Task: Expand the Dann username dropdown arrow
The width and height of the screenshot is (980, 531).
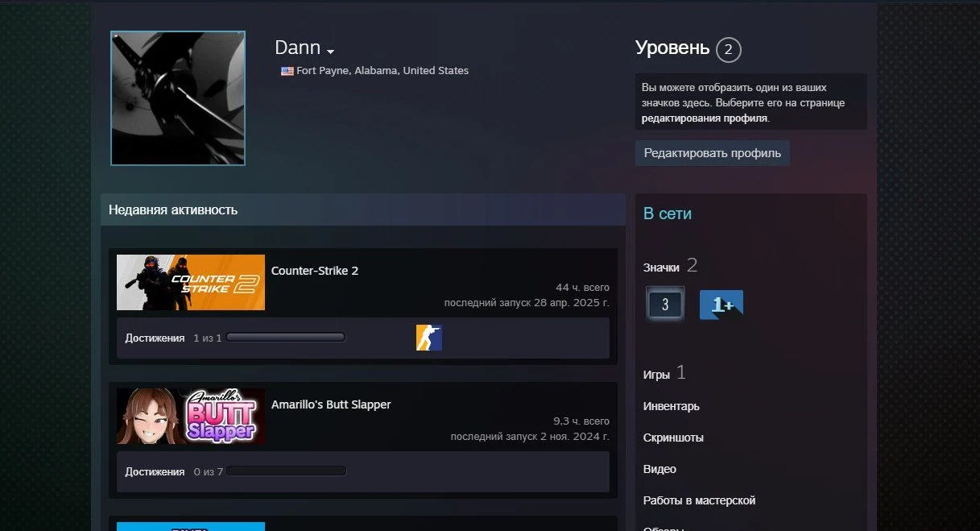Action: coord(330,52)
